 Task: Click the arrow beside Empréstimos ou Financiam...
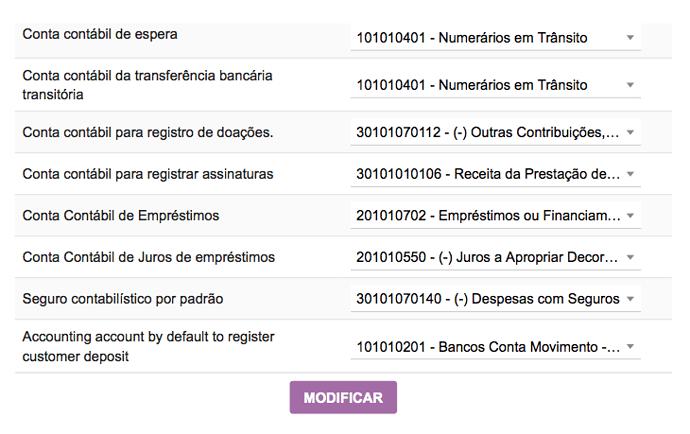[630, 216]
